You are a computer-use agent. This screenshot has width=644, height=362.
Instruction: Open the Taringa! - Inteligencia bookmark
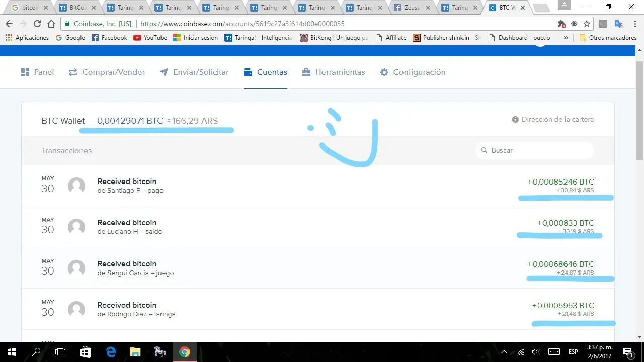(x=258, y=38)
